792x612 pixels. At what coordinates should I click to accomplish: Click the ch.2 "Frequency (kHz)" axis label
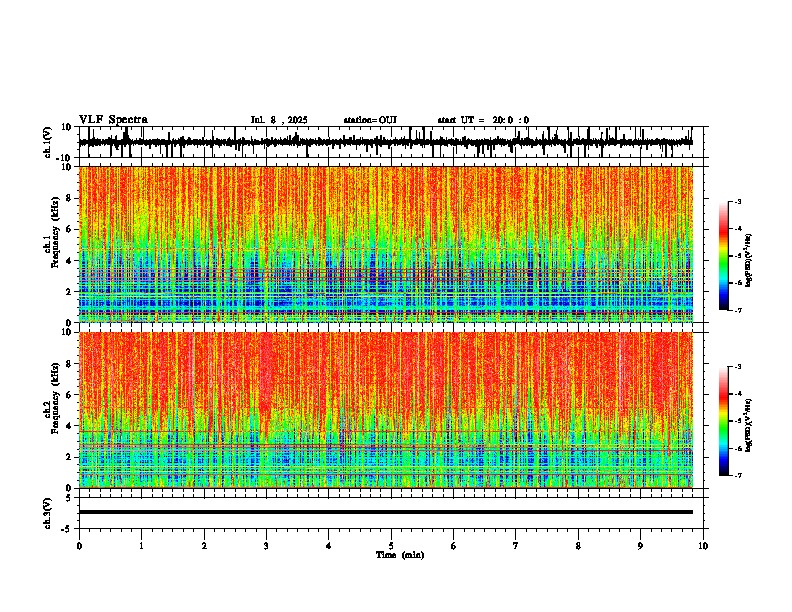pos(55,397)
